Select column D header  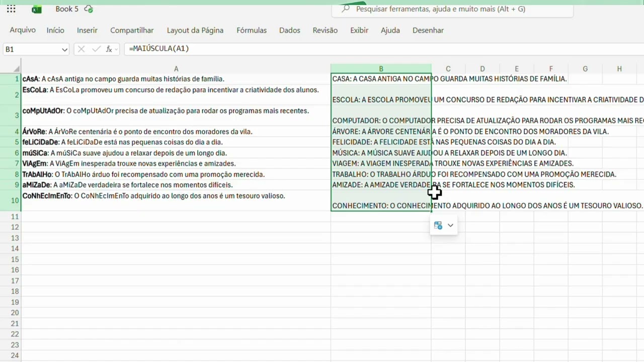tap(482, 69)
